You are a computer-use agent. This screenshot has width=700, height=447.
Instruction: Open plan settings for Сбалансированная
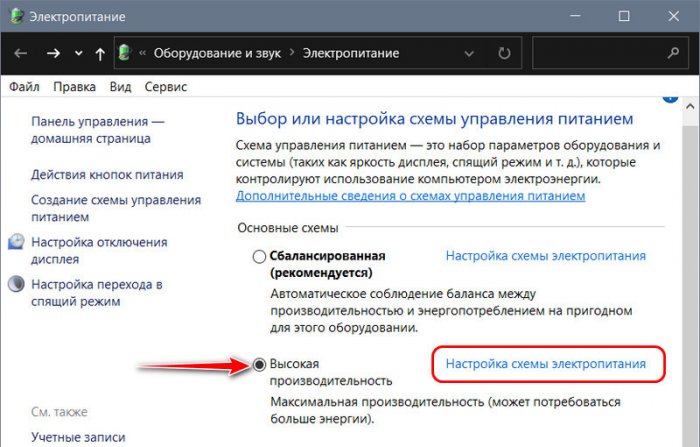coord(546,256)
